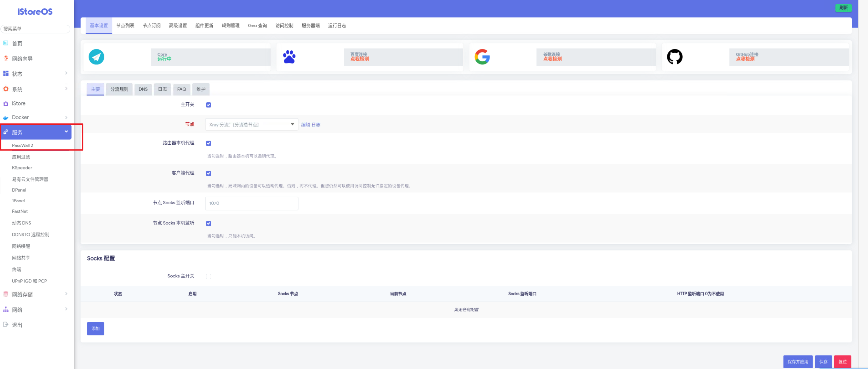Select the 分流规则 sub-tab
The image size is (868, 369).
click(x=119, y=89)
